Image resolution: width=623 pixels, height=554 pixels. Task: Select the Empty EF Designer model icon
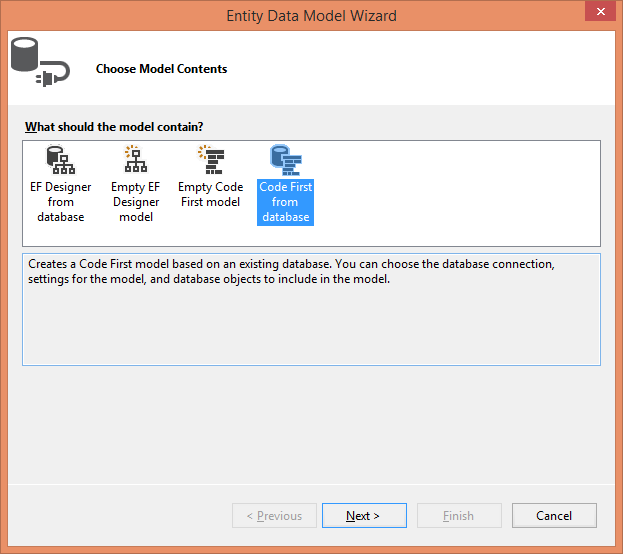coord(136,159)
